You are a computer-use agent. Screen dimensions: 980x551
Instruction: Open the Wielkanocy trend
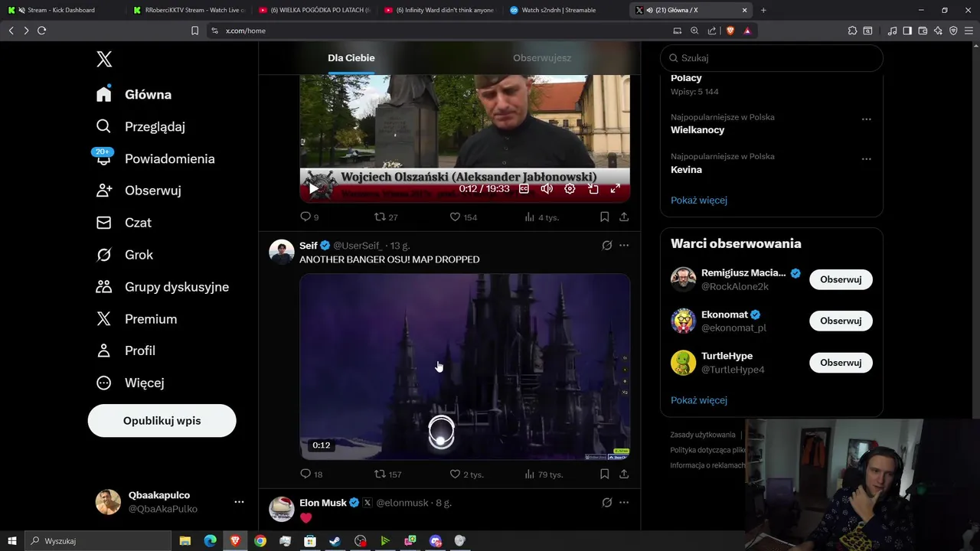[x=697, y=130]
